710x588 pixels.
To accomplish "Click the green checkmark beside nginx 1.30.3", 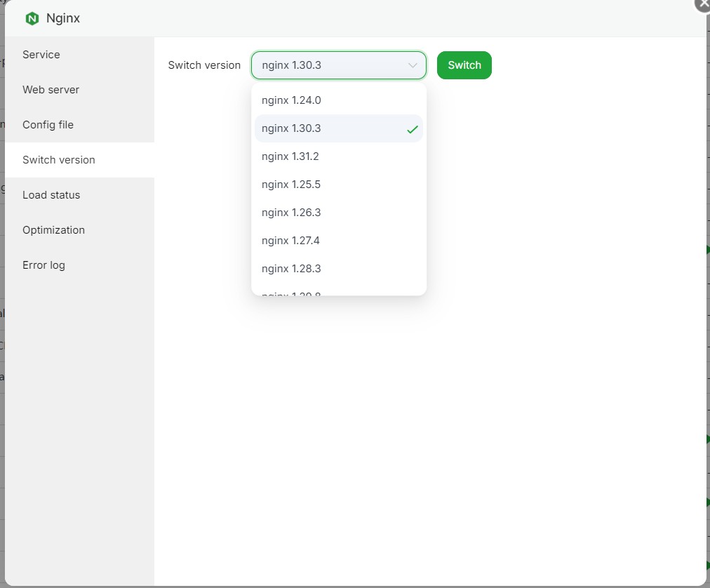I will (413, 130).
